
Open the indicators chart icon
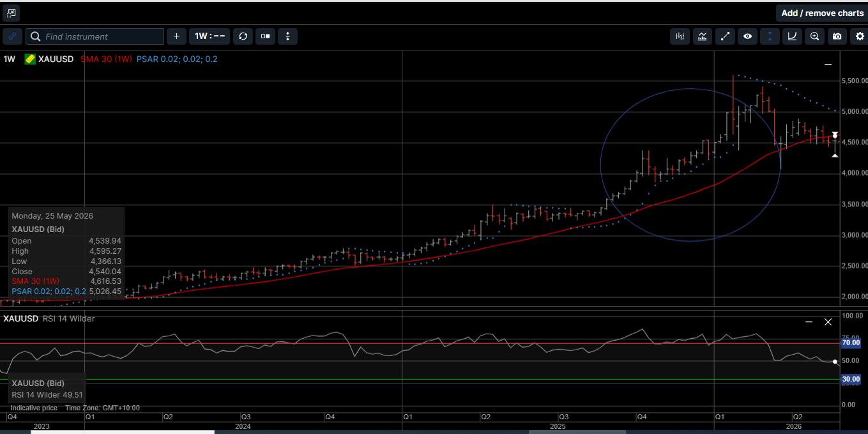pyautogui.click(x=703, y=36)
